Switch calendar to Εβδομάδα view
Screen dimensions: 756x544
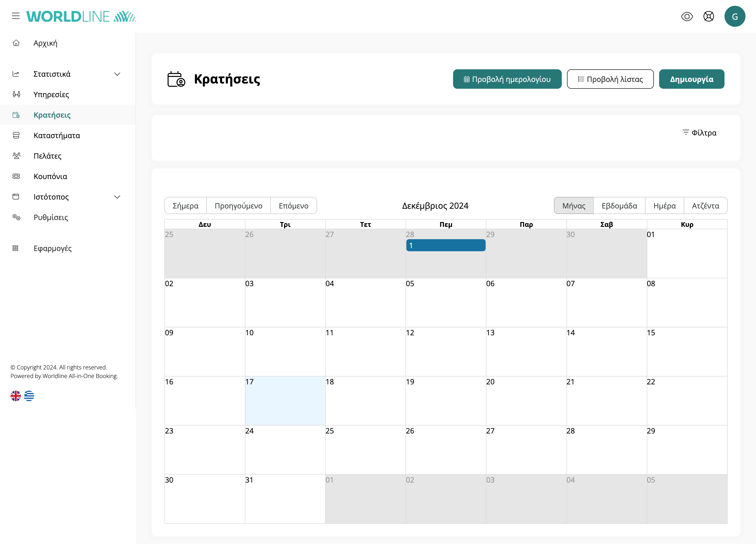pyautogui.click(x=619, y=206)
